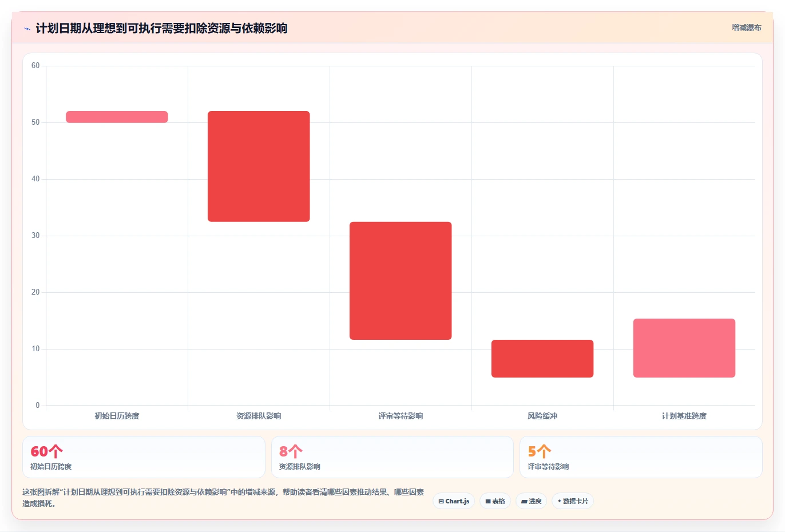Click the y-axis value 10

(x=35, y=349)
